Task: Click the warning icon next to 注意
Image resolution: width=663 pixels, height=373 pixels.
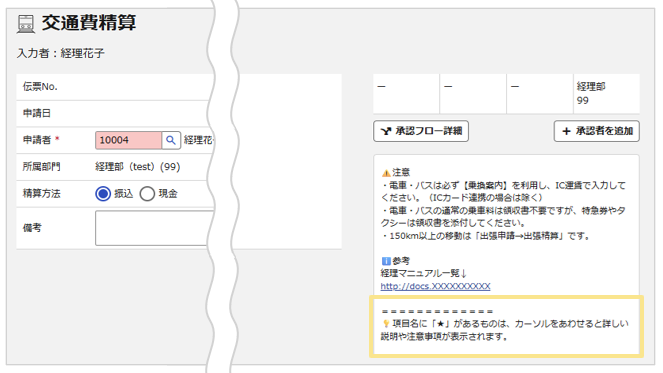Action: [386, 173]
